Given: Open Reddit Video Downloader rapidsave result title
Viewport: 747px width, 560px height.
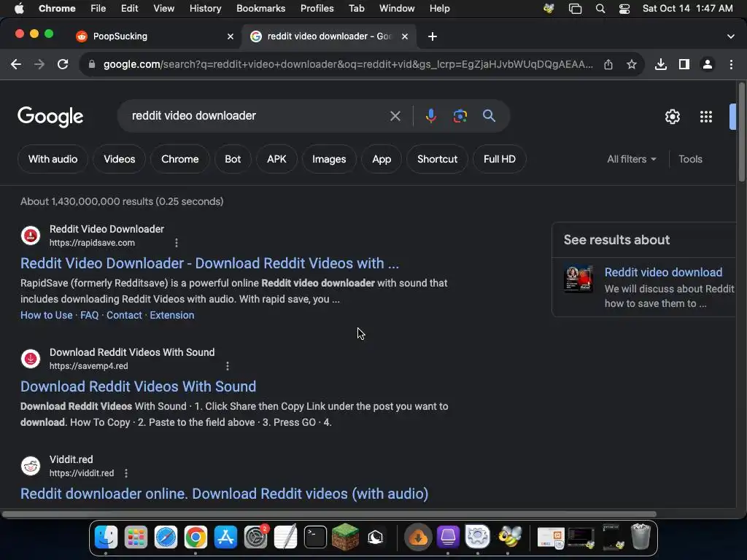Looking at the screenshot, I should pos(209,263).
